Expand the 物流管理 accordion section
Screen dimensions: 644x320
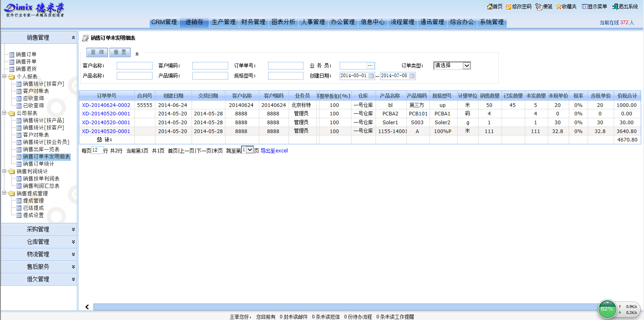pyautogui.click(x=39, y=254)
